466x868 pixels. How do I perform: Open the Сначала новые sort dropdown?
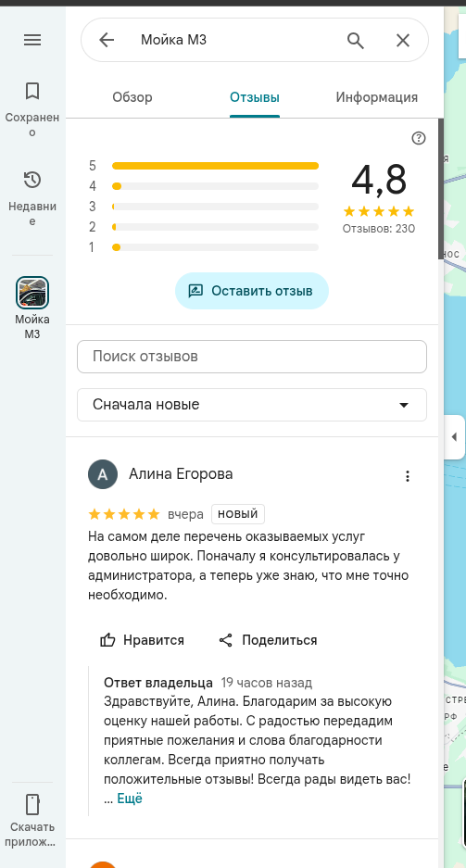tap(252, 405)
